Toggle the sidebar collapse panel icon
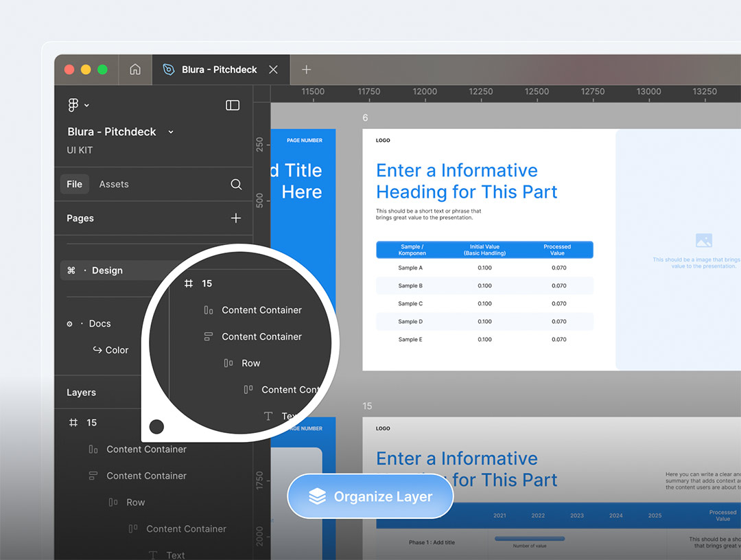The image size is (741, 560). [x=233, y=105]
